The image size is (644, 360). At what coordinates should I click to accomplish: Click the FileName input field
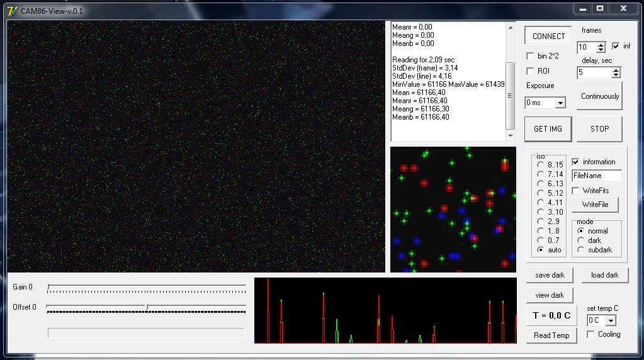pyautogui.click(x=596, y=176)
